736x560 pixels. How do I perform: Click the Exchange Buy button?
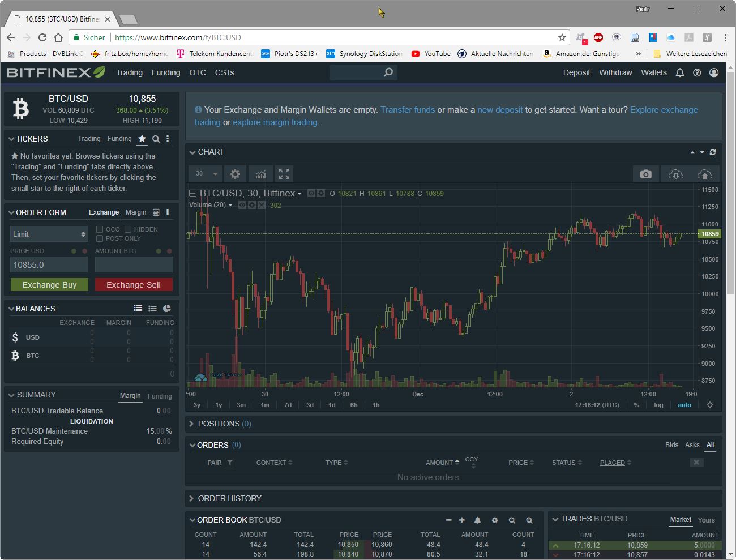click(x=49, y=285)
